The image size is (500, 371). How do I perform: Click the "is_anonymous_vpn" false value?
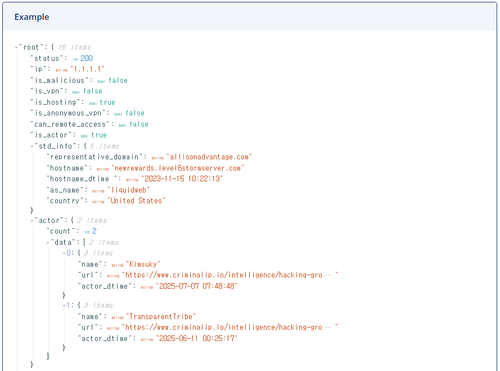pos(135,113)
